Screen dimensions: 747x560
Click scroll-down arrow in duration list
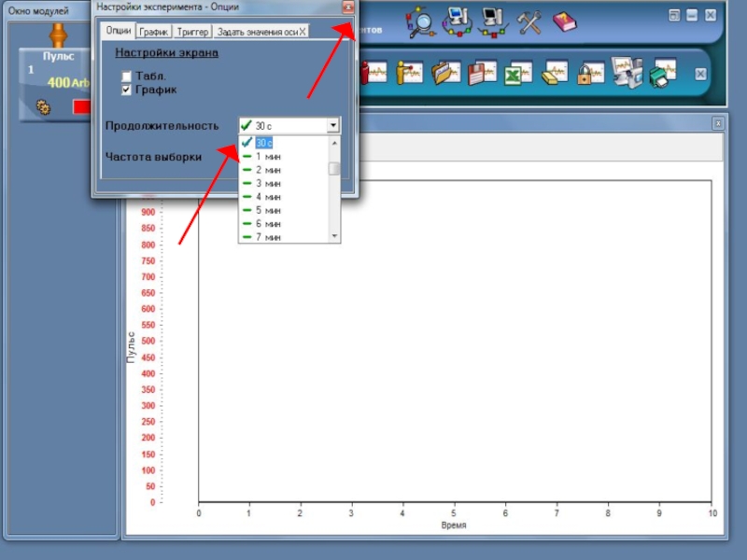coord(334,236)
